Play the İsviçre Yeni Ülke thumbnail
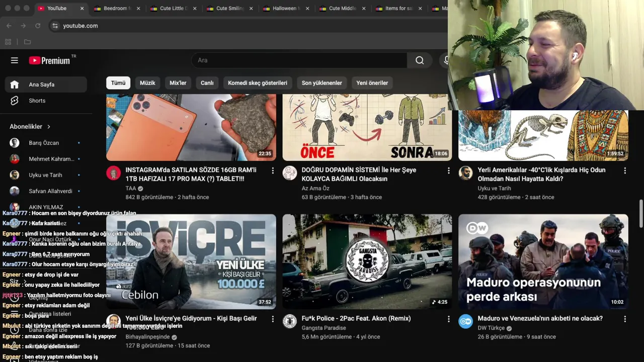The height and width of the screenshot is (362, 644). click(x=191, y=261)
